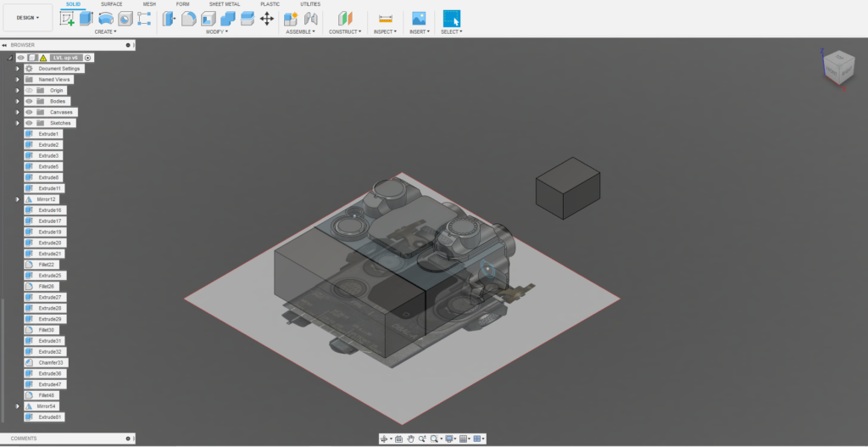
Task: Activate the Move/Copy arrows tool
Action: [x=267, y=19]
